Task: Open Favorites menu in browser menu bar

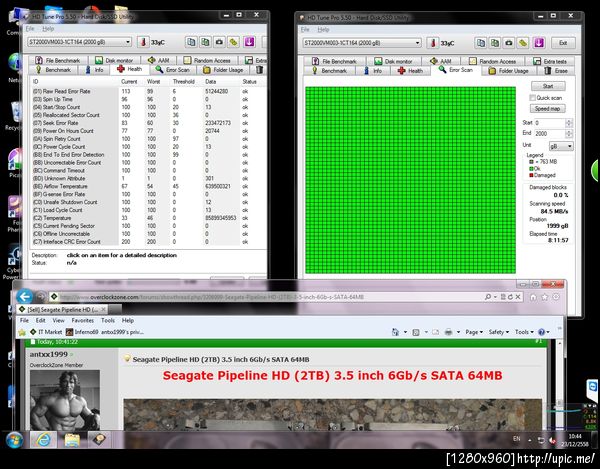Action: (x=83, y=320)
